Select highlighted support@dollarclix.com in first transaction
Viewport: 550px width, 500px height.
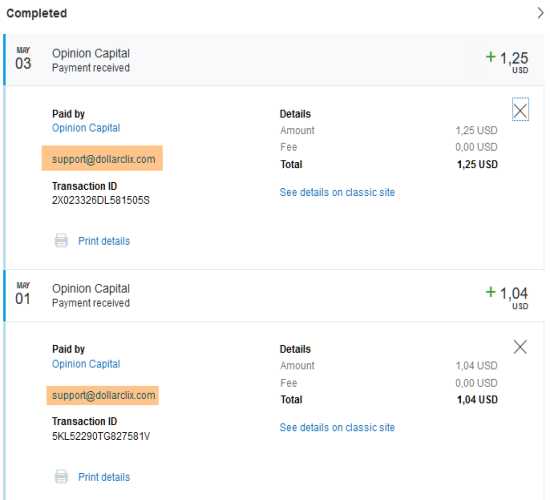click(x=102, y=158)
